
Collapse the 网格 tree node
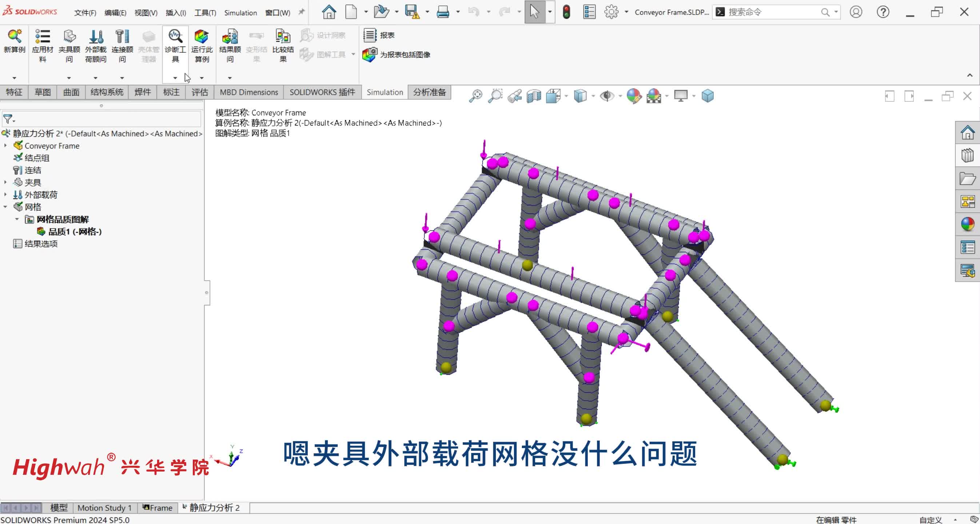click(x=5, y=207)
